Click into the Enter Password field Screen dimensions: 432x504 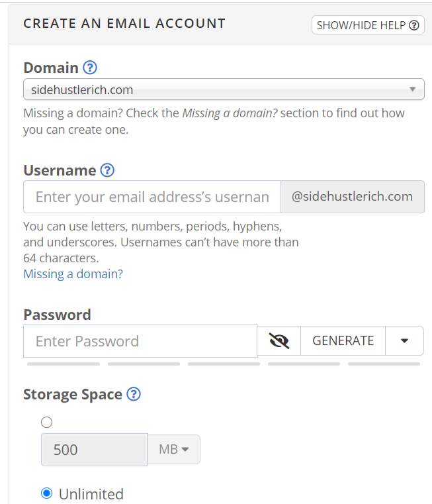point(140,341)
